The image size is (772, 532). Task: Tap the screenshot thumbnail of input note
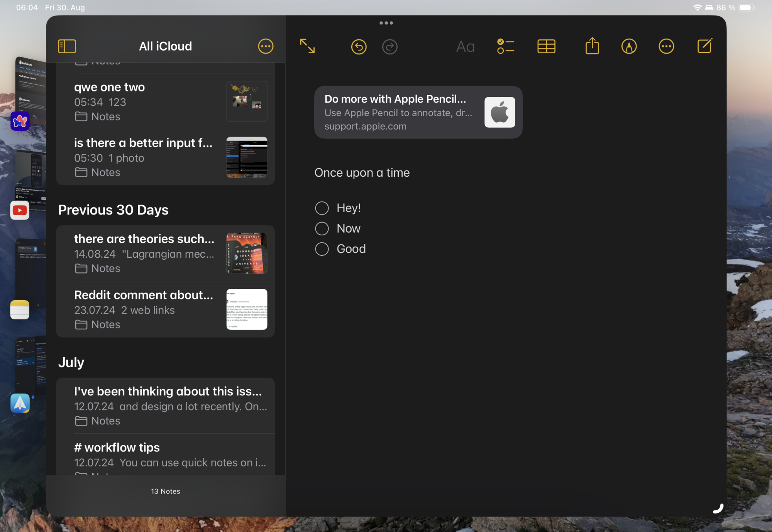click(x=247, y=157)
